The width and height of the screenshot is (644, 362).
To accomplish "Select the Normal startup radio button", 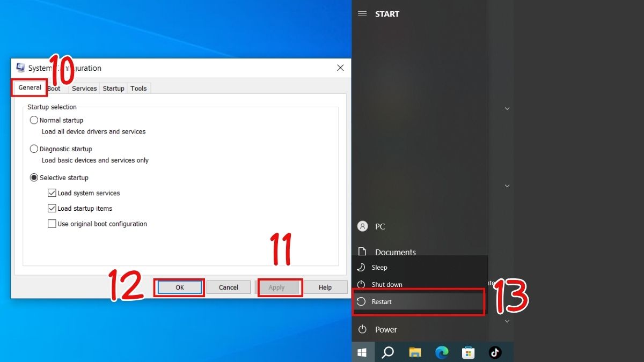I will [x=34, y=120].
